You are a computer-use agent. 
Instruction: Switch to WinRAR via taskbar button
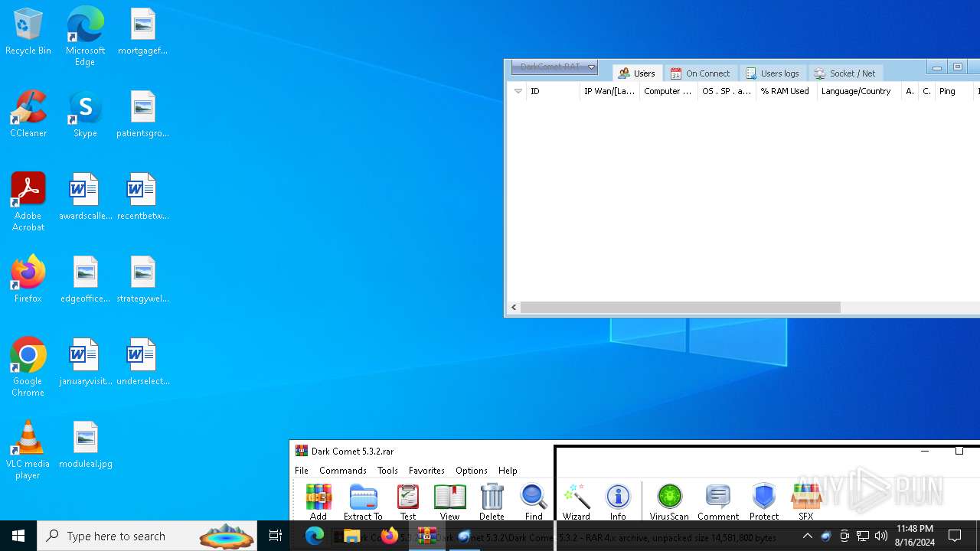(427, 536)
